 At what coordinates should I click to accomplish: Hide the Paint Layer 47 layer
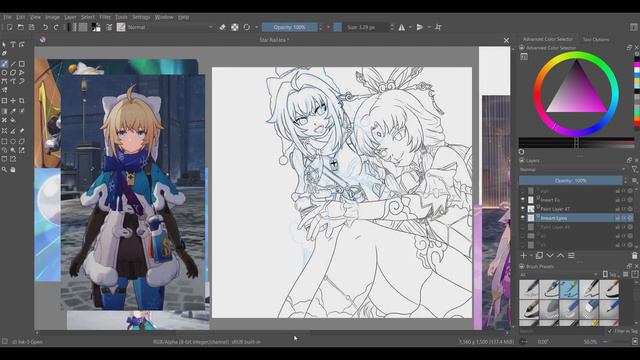click(522, 209)
